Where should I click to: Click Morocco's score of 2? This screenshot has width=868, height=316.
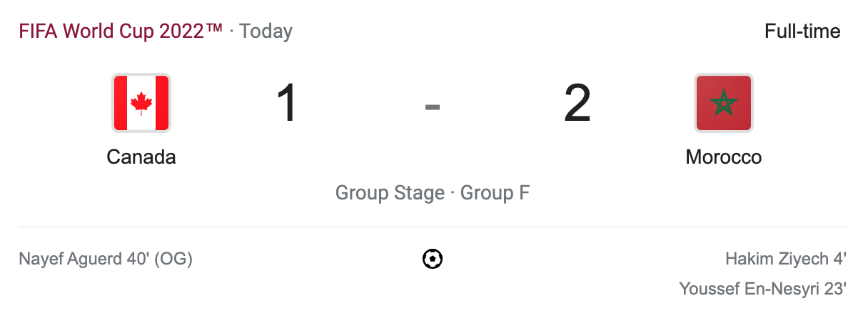(x=577, y=104)
